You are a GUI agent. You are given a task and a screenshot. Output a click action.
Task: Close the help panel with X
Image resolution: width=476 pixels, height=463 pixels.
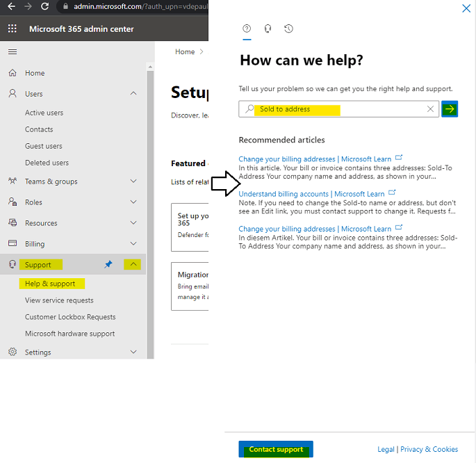click(466, 8)
